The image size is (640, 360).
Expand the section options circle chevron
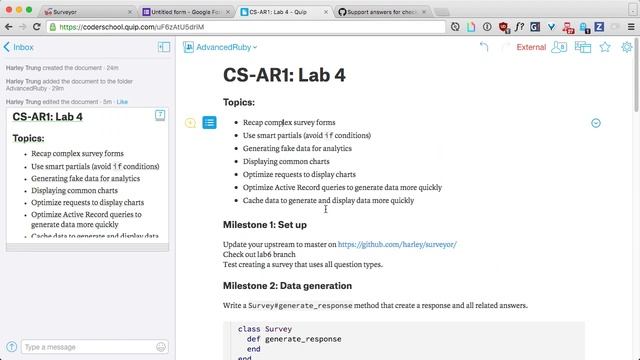[x=596, y=123]
